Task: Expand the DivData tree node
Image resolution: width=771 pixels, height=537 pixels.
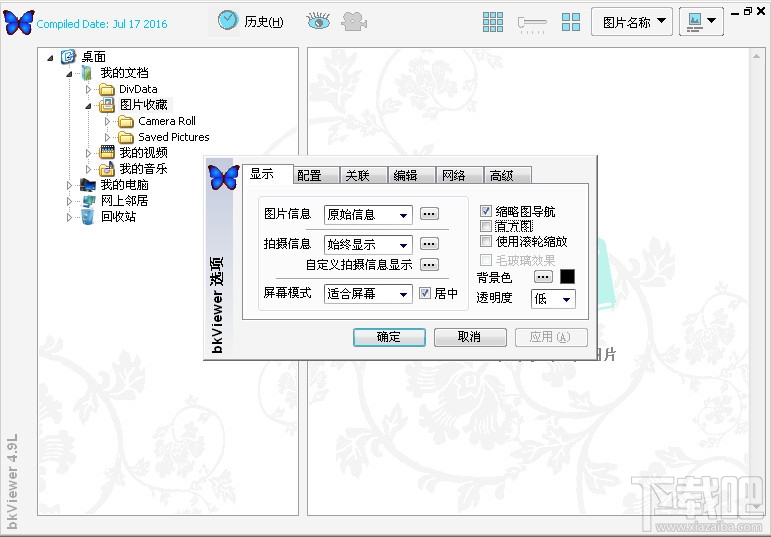Action: [x=88, y=90]
